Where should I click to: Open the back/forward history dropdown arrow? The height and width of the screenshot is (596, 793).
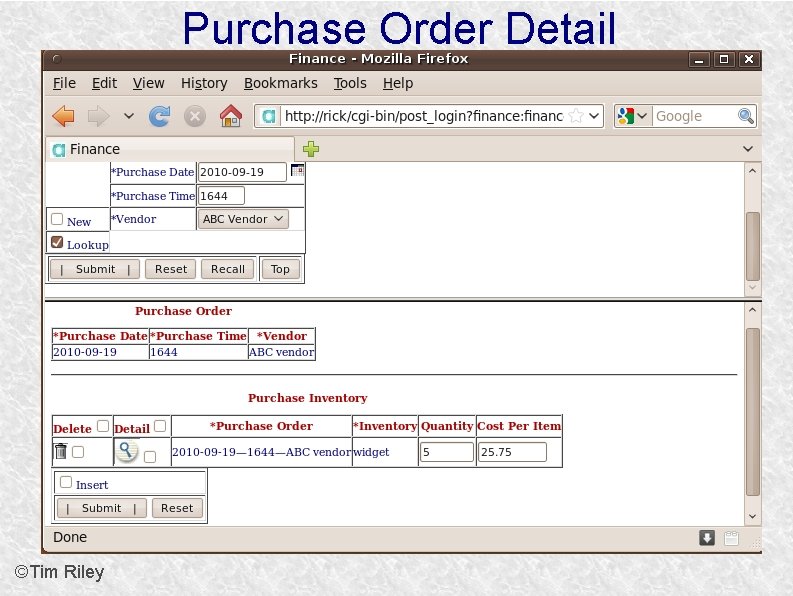[129, 116]
